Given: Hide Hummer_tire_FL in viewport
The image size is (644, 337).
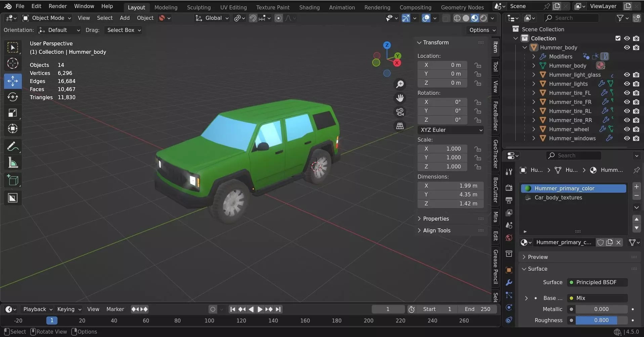Looking at the screenshot, I should click(x=627, y=93).
